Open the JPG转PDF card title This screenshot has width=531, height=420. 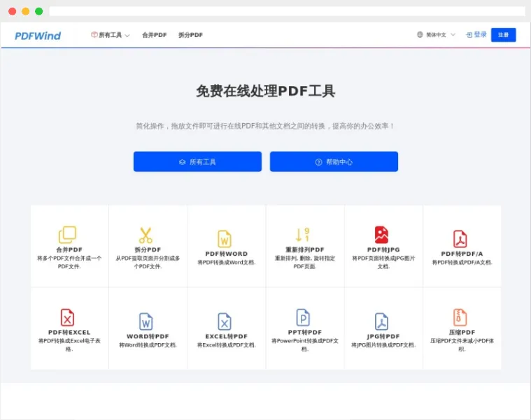click(x=383, y=336)
